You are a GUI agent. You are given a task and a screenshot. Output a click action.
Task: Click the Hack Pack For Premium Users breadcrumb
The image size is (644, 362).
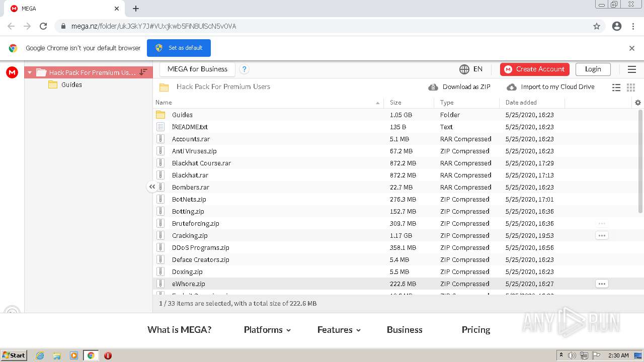223,86
